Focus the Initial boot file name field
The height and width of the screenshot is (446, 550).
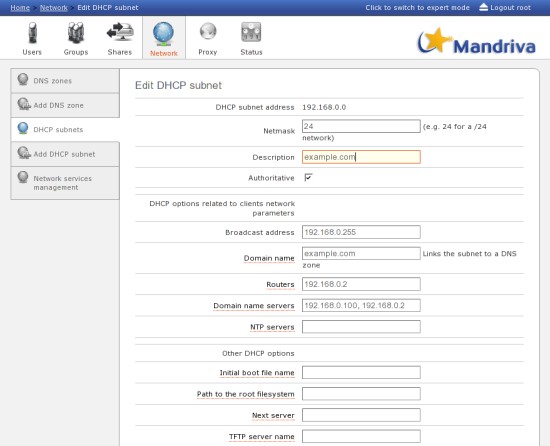pos(361,372)
